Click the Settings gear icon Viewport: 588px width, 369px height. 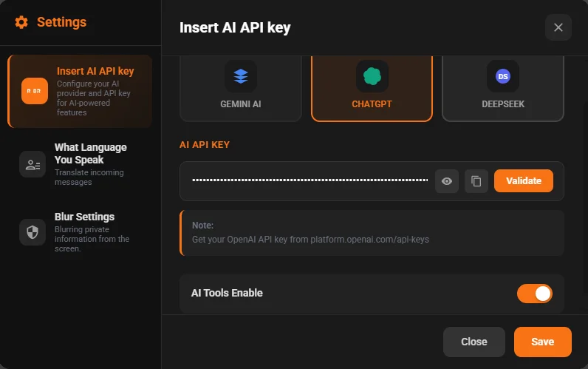tap(21, 22)
